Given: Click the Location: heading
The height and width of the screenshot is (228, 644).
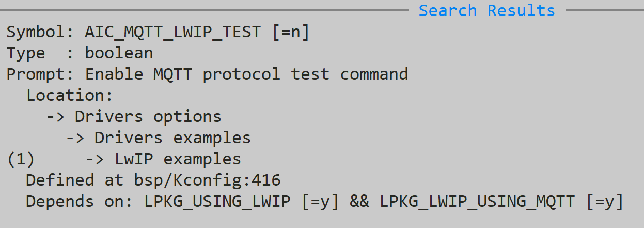Looking at the screenshot, I should click(x=70, y=95).
